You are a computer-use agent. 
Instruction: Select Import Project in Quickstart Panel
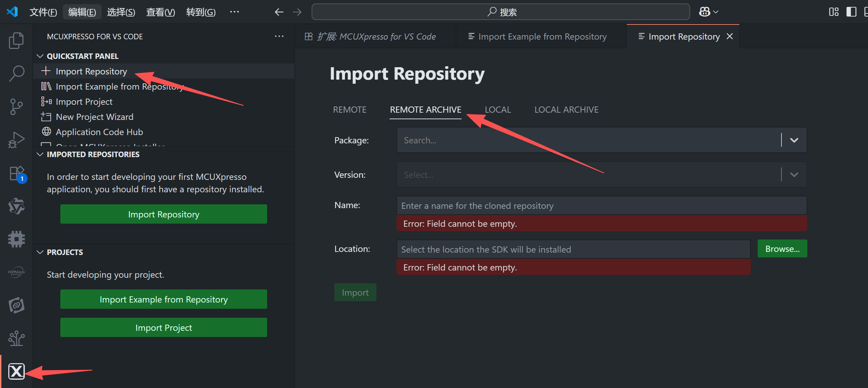point(164,101)
